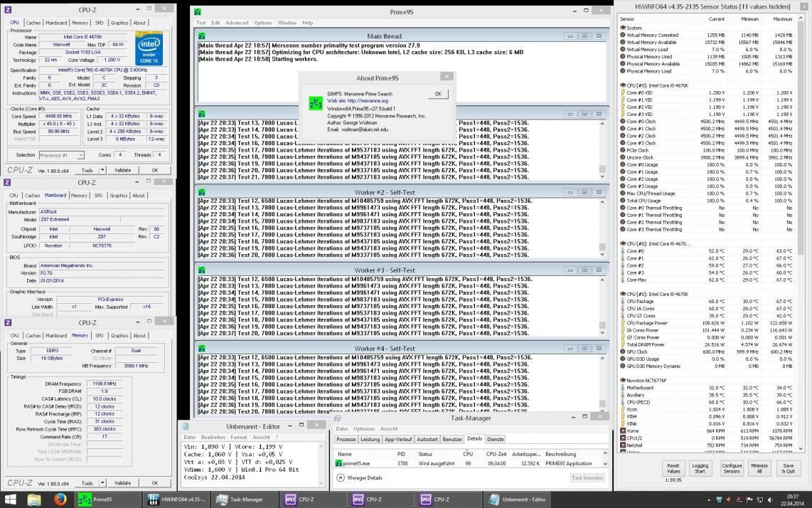
Task: Switch to the Dienste tab in Task-Manager
Action: click(495, 440)
